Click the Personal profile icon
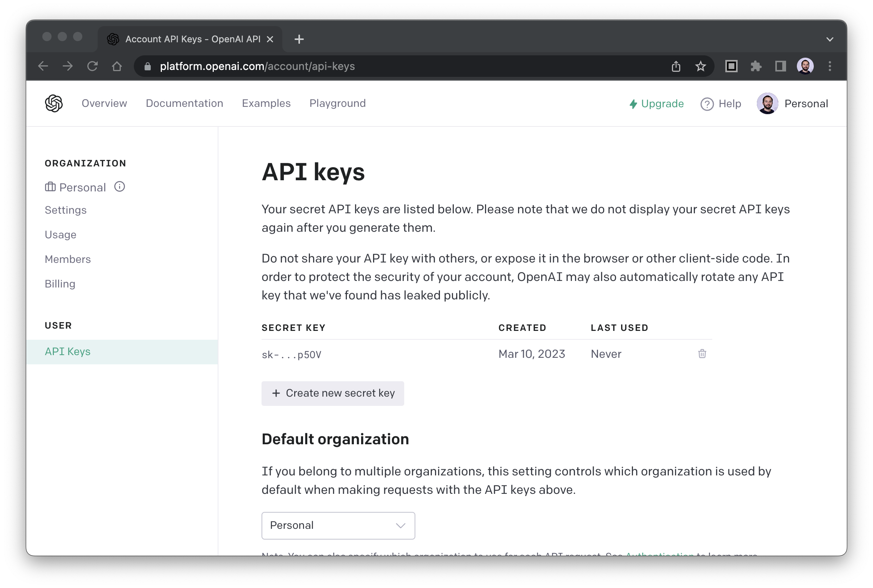Screen dimensions: 873x588 click(767, 104)
